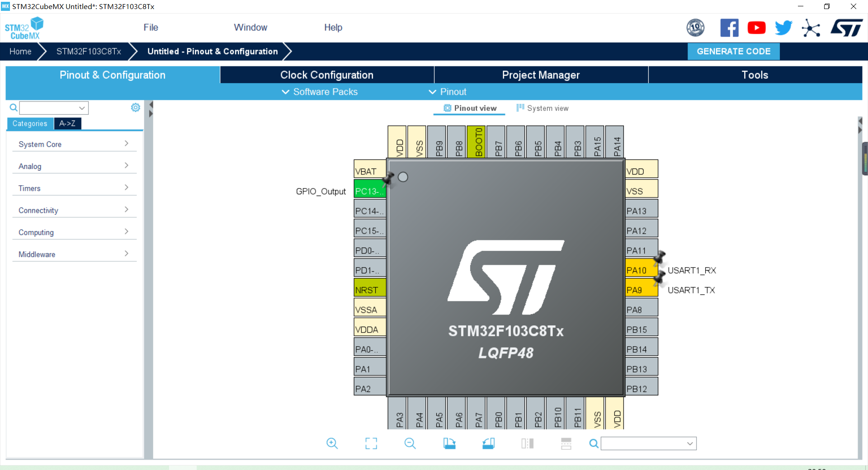Click the zoom out magnifier icon
Image resolution: width=868 pixels, height=470 pixels.
(410, 443)
